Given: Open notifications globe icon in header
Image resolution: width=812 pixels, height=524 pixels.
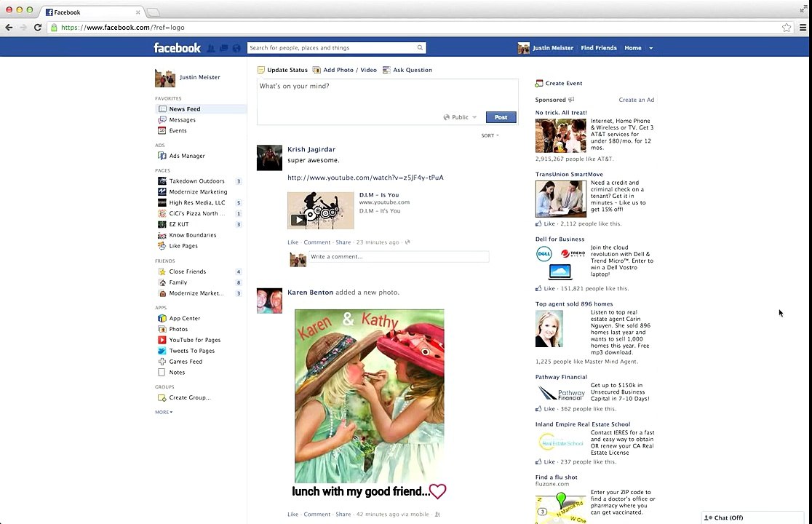Looking at the screenshot, I should (236, 48).
